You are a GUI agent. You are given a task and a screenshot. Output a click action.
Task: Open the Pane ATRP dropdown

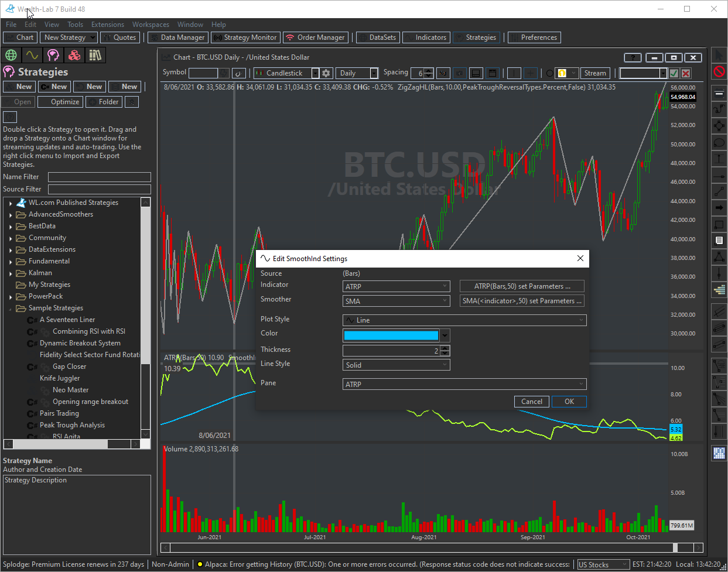pos(464,384)
